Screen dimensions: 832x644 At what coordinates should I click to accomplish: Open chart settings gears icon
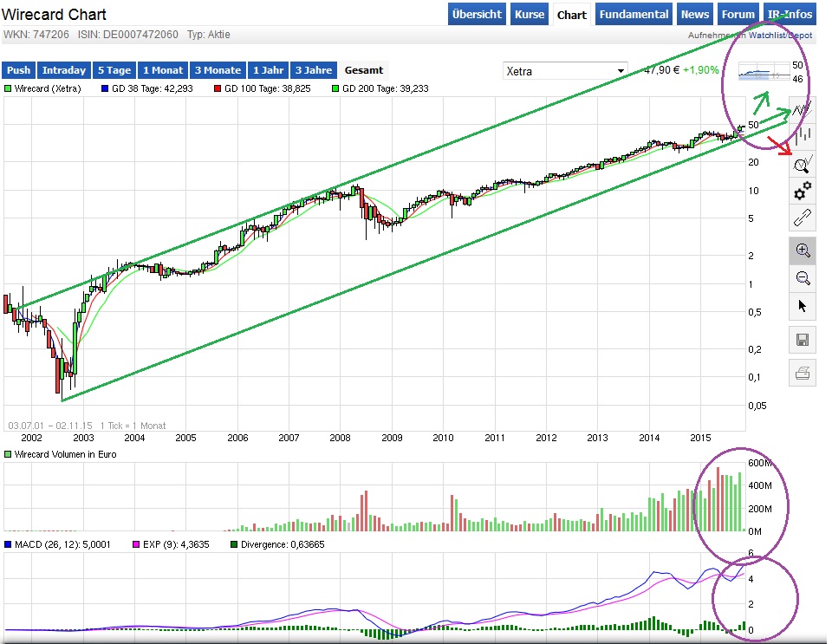[x=802, y=191]
